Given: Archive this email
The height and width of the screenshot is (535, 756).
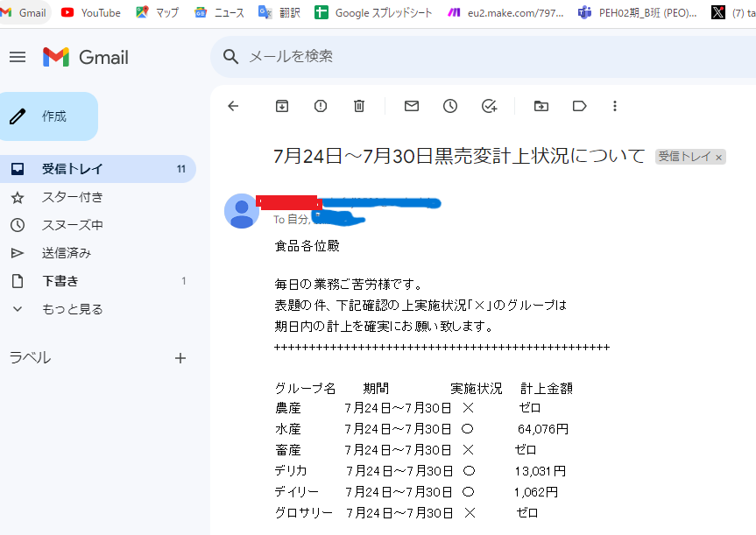Looking at the screenshot, I should pyautogui.click(x=281, y=105).
